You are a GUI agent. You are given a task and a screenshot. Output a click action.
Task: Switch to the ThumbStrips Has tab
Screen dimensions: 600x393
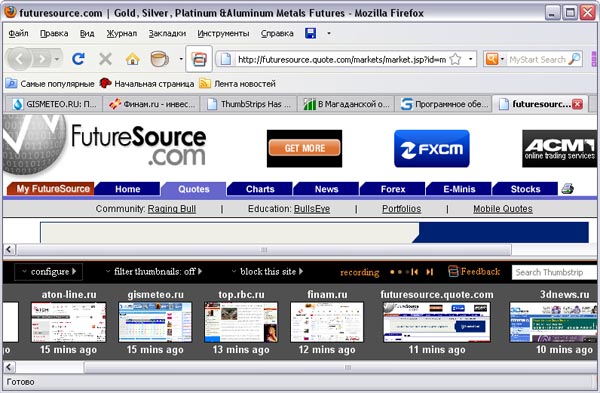click(249, 104)
